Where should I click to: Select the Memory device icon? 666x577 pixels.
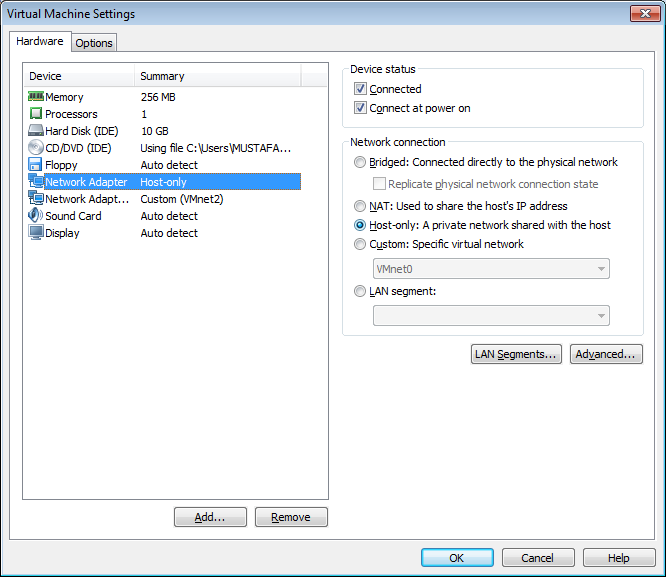point(36,96)
